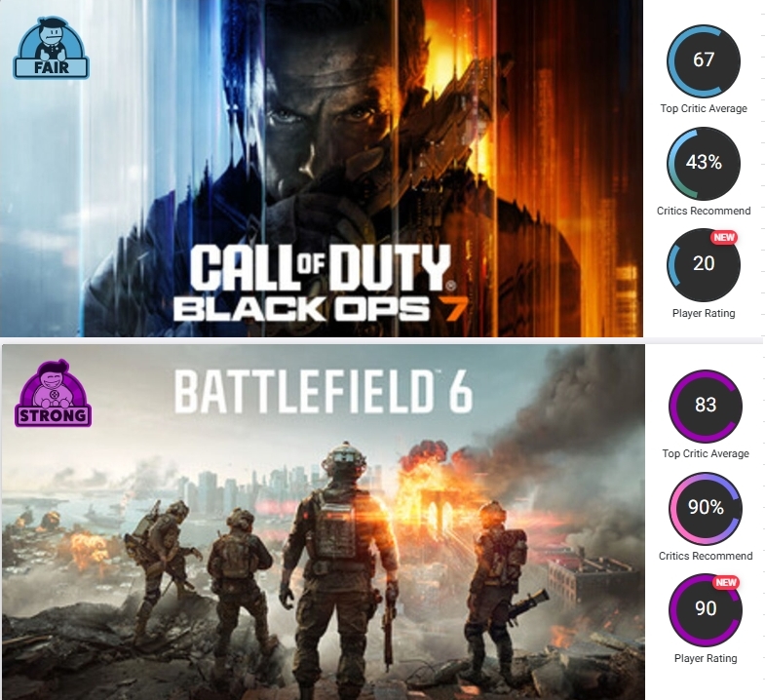Click the 67 Top Critic Average circle
The height and width of the screenshot is (700, 765).
click(x=704, y=61)
